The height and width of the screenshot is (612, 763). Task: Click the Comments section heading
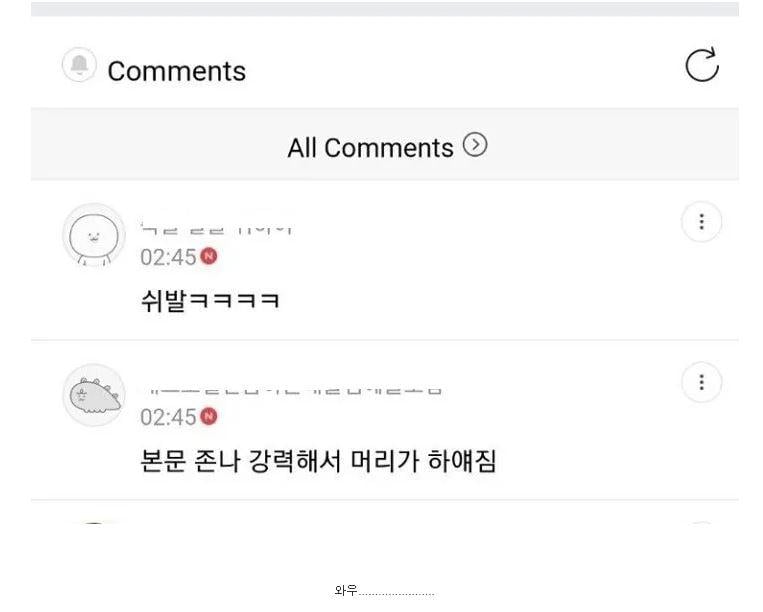pos(176,71)
